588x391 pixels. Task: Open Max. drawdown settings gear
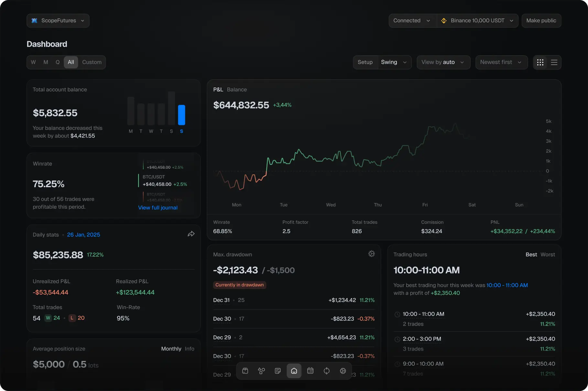click(x=371, y=254)
